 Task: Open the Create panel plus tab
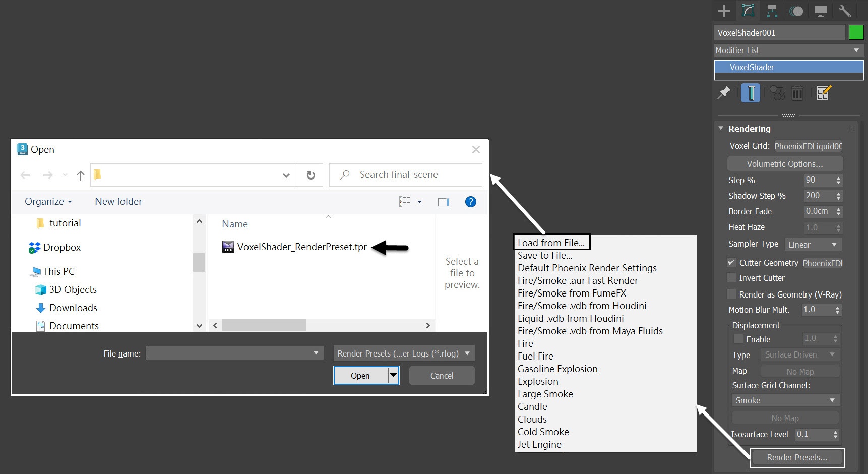(724, 11)
